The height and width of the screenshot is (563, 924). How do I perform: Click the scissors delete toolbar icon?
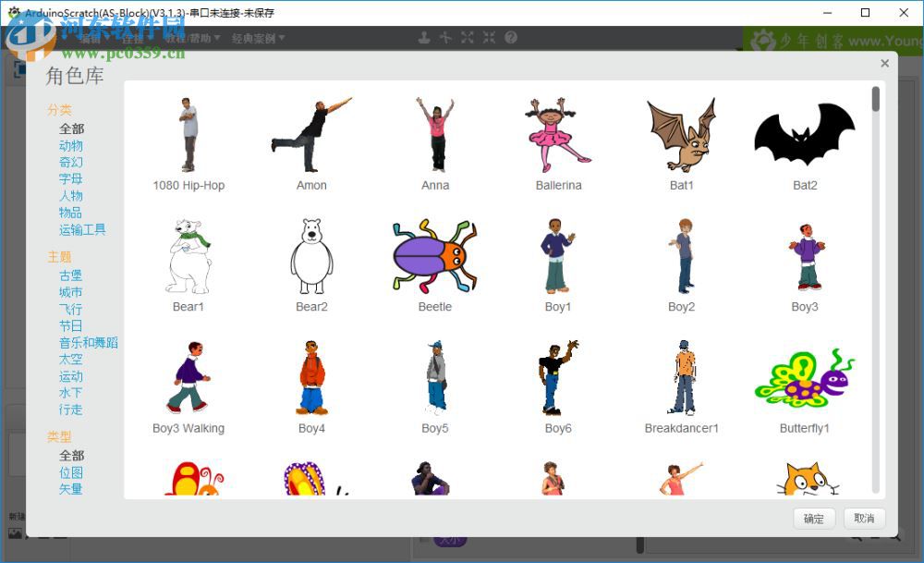point(445,38)
